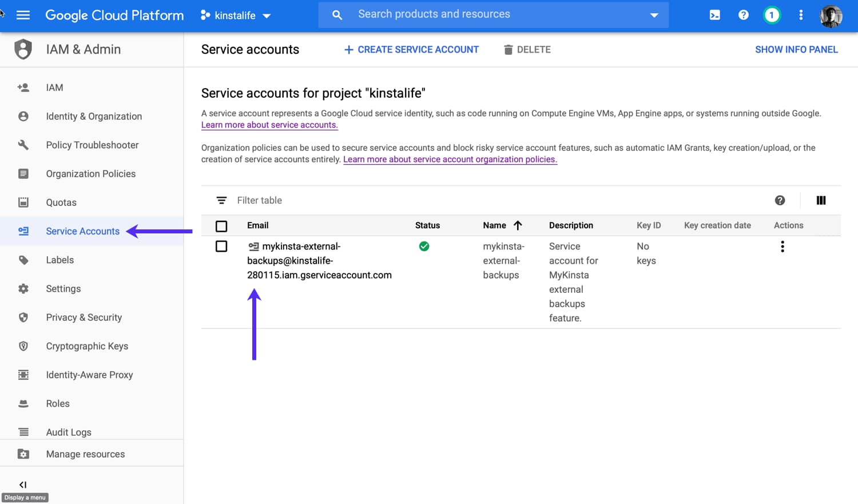Open actions menu for mykinsta-external-backups row

point(782,247)
